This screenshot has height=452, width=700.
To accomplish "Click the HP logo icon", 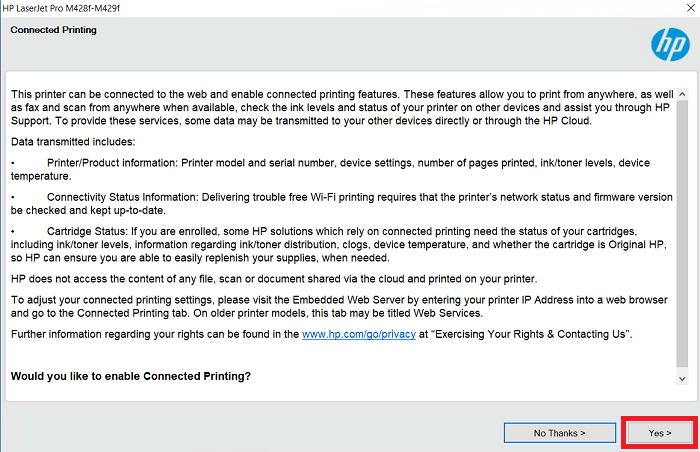I will point(670,45).
